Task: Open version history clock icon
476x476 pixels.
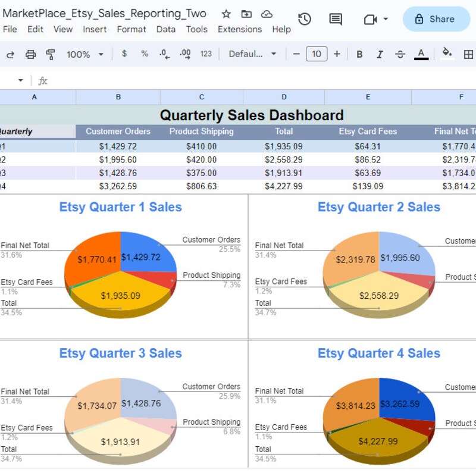Action: [x=305, y=19]
